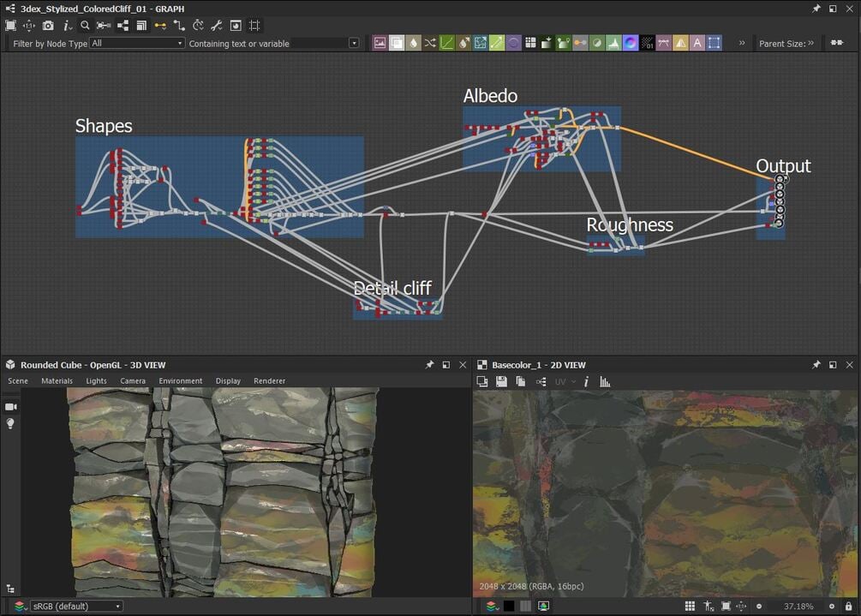
Task: Open the graph info display options
Action: tap(67, 25)
